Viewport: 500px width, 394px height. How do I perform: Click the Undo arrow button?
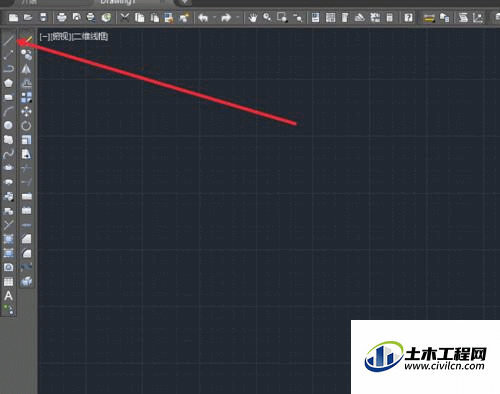coord(203,17)
